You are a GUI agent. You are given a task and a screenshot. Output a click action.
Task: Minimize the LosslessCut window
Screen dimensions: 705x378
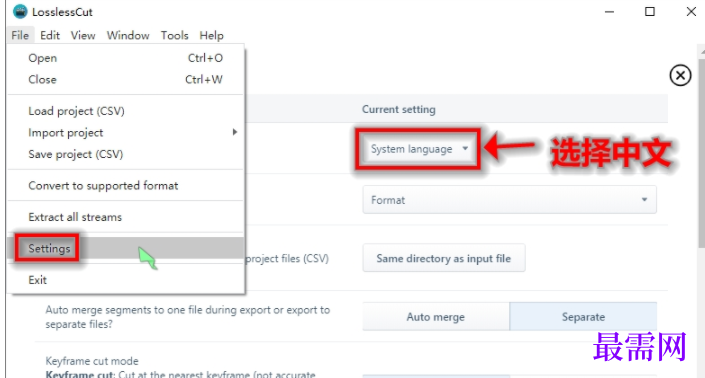609,11
